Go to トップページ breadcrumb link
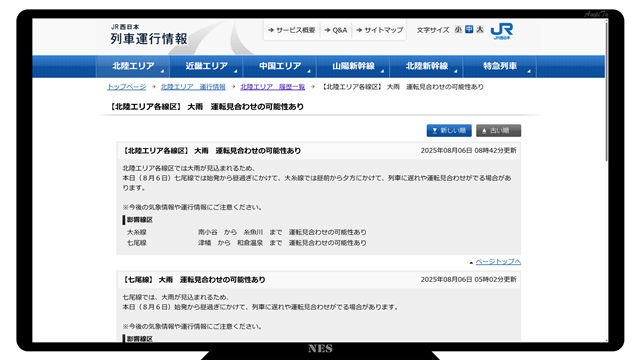 coord(127,87)
